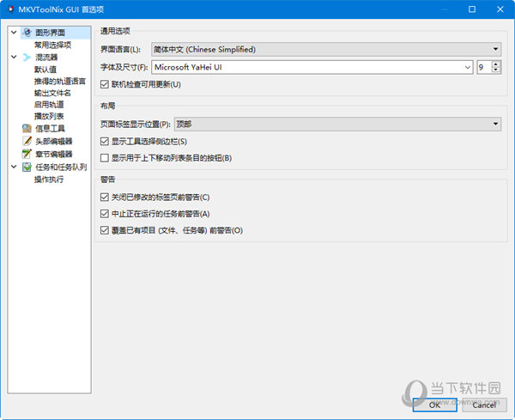Viewport: 515px width, 420px height.
Task: Open the 页面标签显示位置 dropdown
Action: point(337,125)
